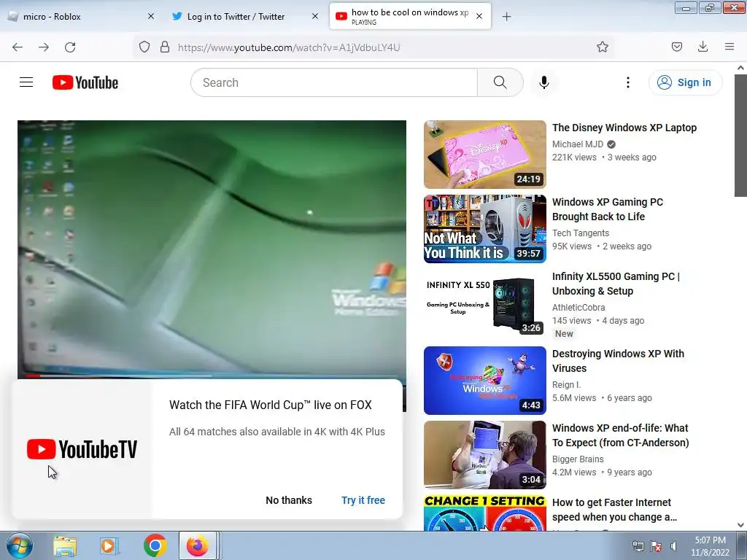Focus the YouTube Search field
The image size is (747, 560).
(334, 82)
